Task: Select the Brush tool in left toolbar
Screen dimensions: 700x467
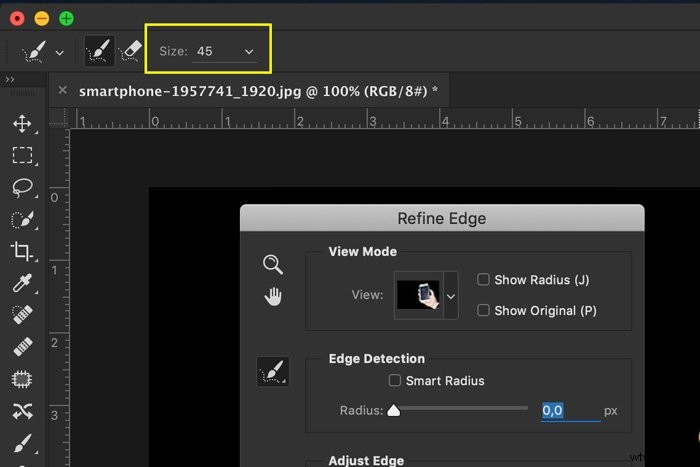Action: coord(22,443)
